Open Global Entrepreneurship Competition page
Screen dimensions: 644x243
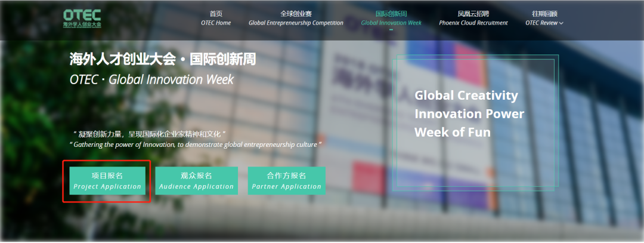point(296,19)
